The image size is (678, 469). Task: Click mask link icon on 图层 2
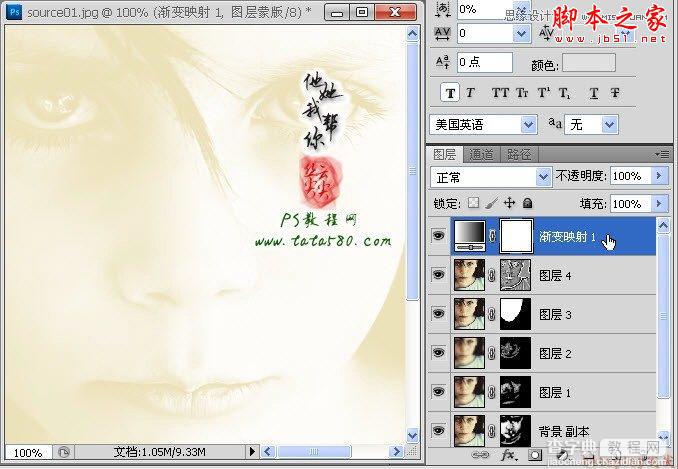pyautogui.click(x=492, y=353)
